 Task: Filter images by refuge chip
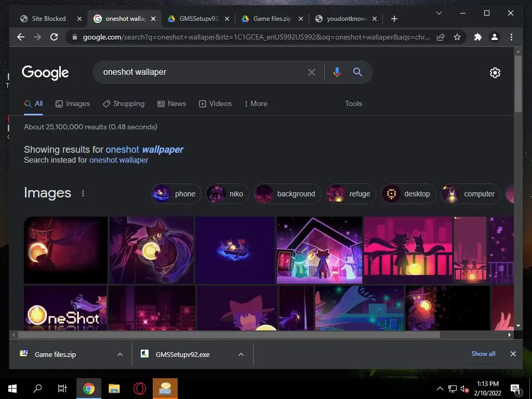tap(351, 194)
